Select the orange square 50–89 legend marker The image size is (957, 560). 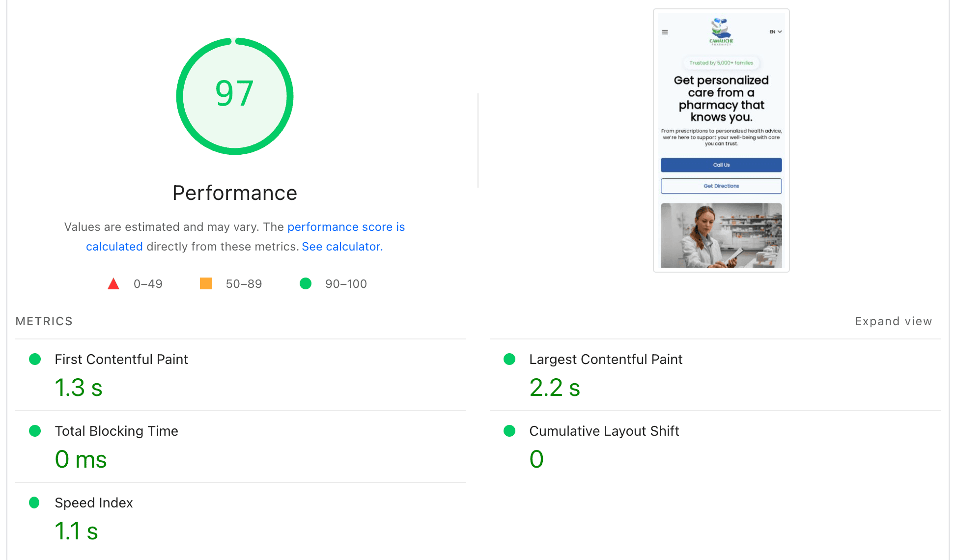click(x=206, y=283)
